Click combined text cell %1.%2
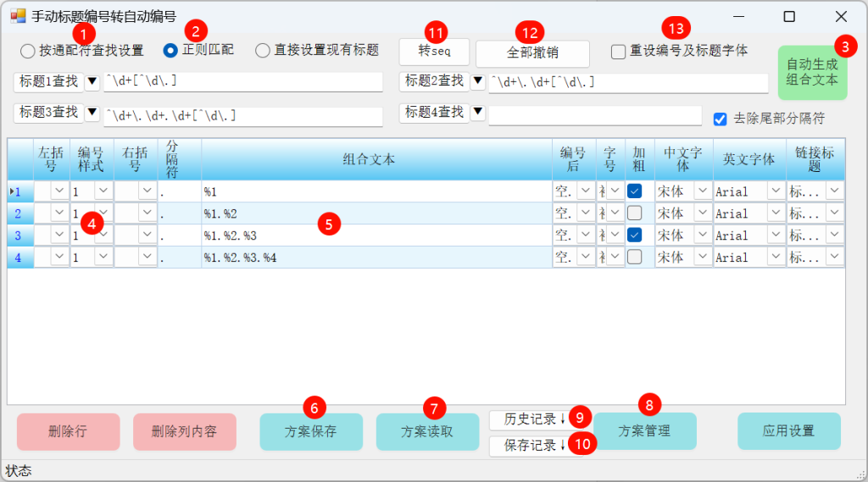868x482 pixels. click(x=376, y=213)
